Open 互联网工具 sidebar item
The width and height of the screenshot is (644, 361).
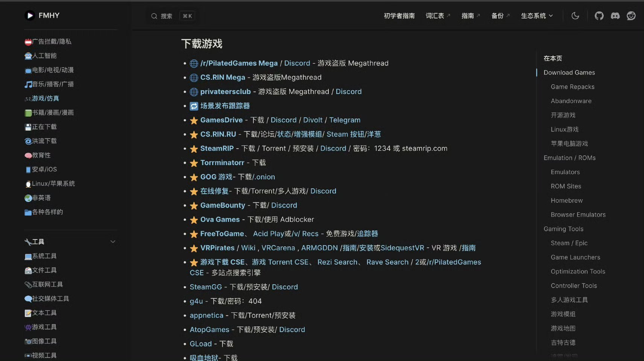click(44, 285)
